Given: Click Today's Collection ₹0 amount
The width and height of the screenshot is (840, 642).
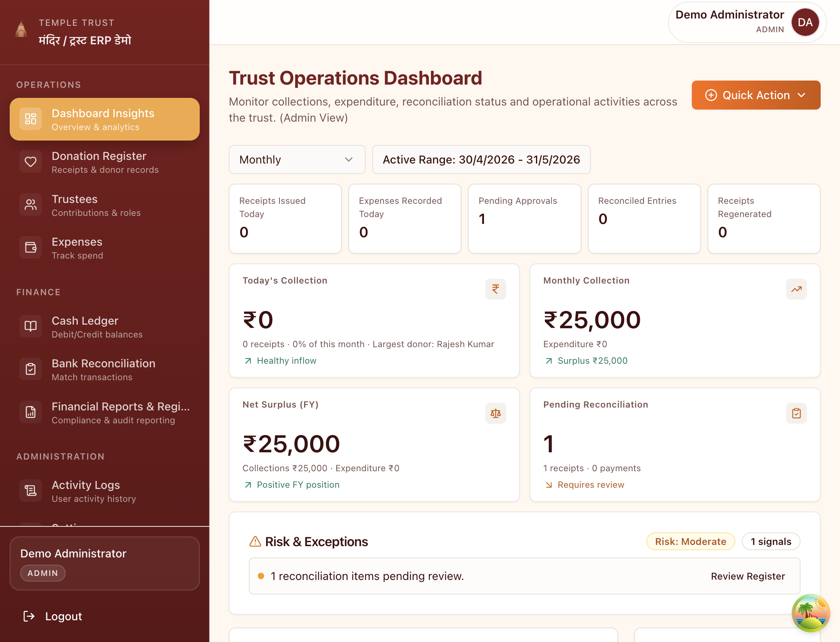Looking at the screenshot, I should (258, 320).
